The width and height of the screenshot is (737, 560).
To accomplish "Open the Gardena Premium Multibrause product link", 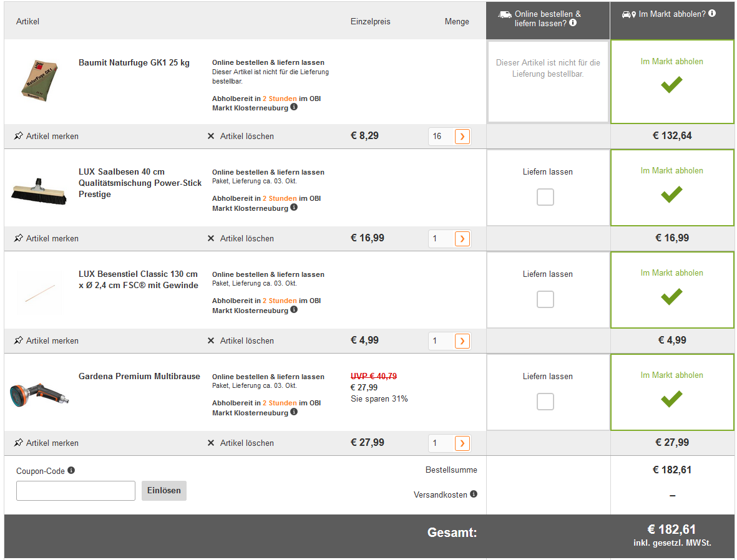I will tap(139, 376).
